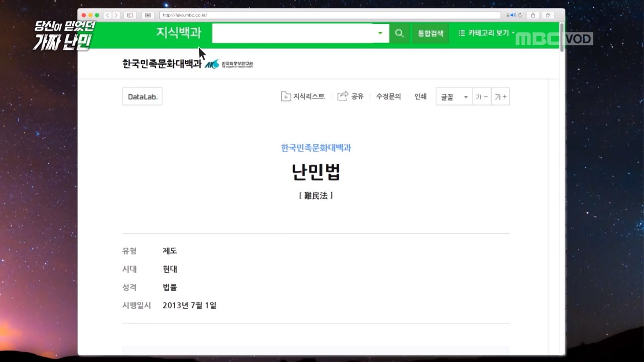Click the address bar showing fake.mbc.co.kr
This screenshot has width=644, height=362.
[x=330, y=15]
